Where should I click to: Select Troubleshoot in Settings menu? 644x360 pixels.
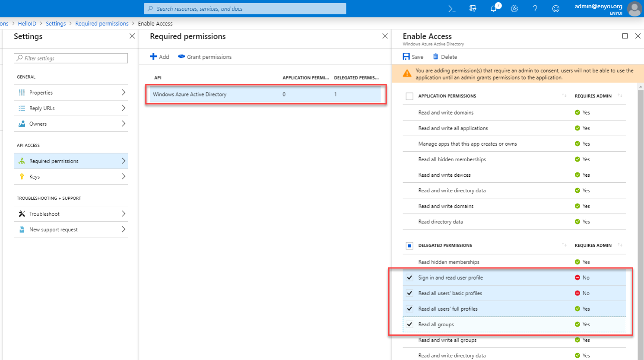click(71, 214)
